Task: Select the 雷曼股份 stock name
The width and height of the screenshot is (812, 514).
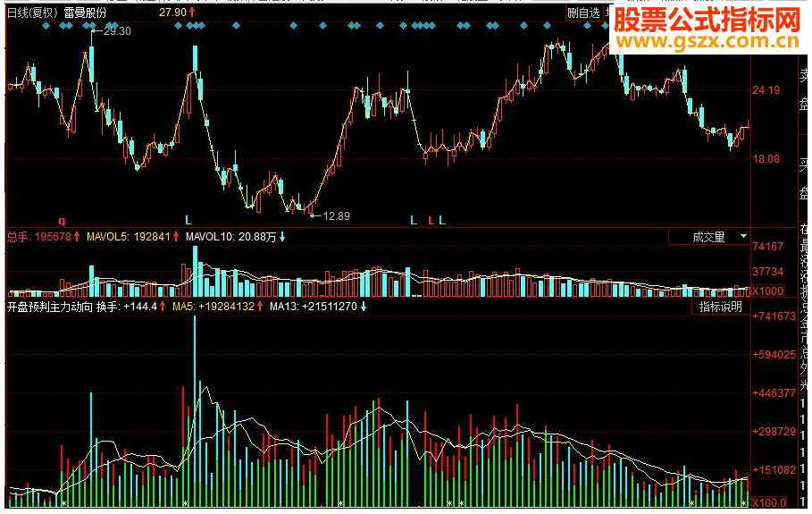Action: pos(86,13)
